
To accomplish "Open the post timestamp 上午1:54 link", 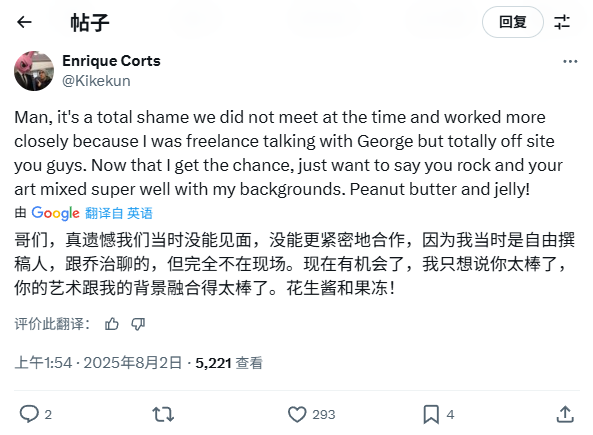I will [x=98, y=363].
